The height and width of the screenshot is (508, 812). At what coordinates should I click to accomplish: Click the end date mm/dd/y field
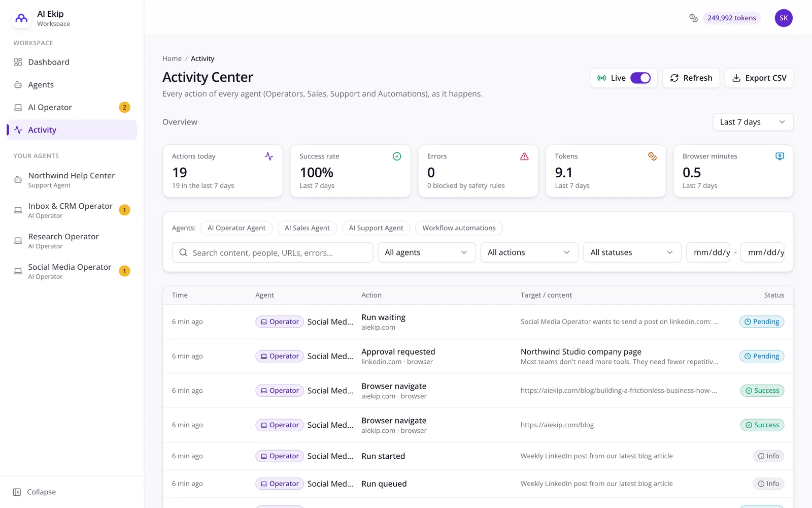coord(763,252)
